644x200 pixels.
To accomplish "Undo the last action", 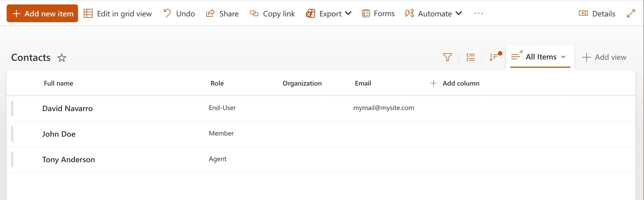I will [x=179, y=14].
